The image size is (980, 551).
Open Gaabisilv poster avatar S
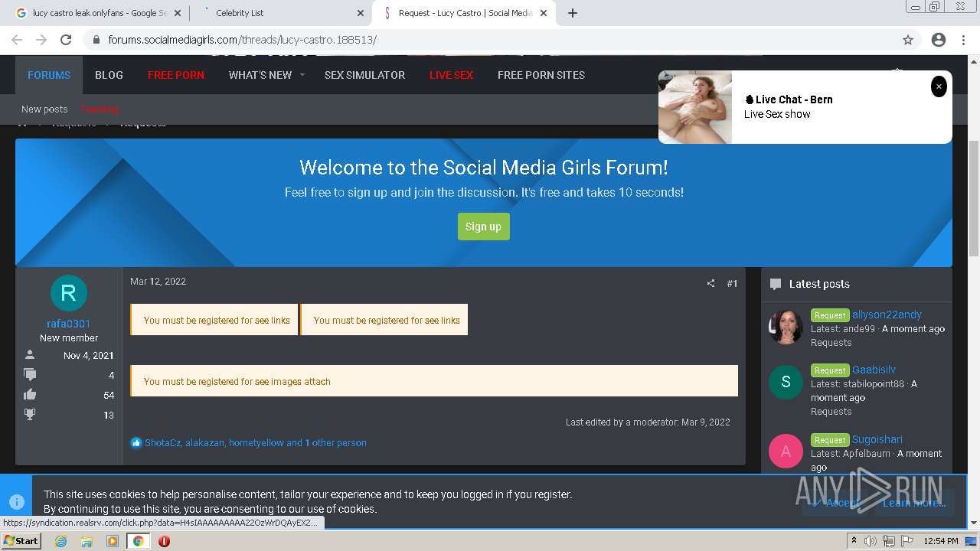(x=786, y=382)
